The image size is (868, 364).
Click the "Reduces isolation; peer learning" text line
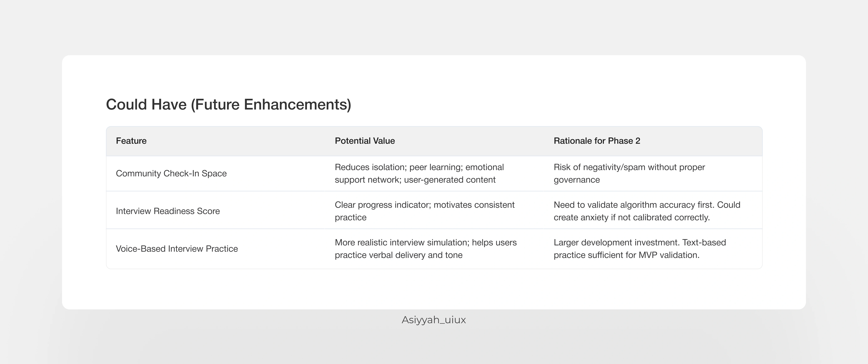[419, 167]
